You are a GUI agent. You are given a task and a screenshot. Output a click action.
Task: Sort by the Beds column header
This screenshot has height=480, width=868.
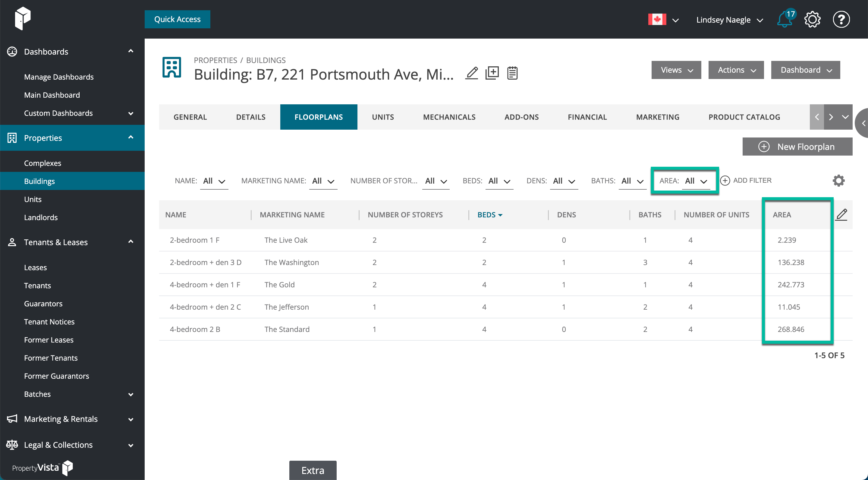click(489, 215)
